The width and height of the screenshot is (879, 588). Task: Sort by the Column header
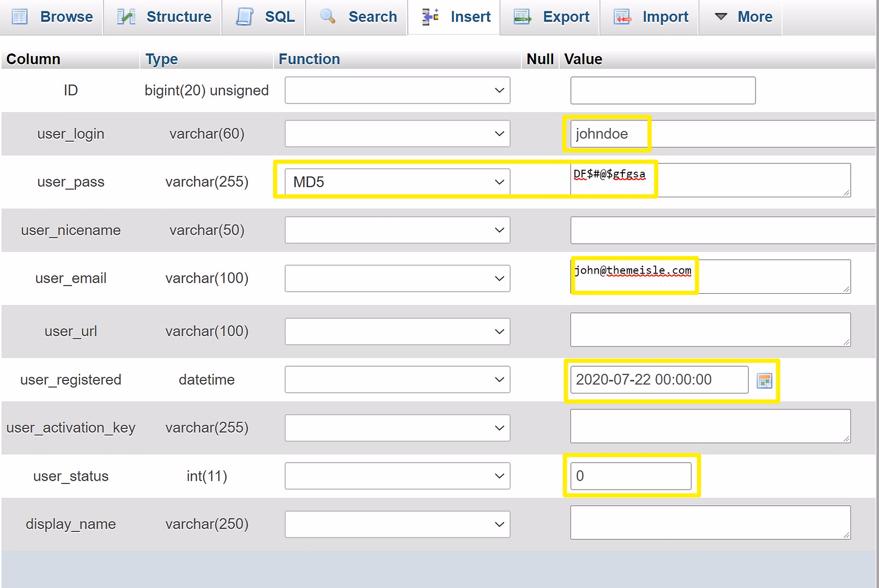pyautogui.click(x=33, y=59)
